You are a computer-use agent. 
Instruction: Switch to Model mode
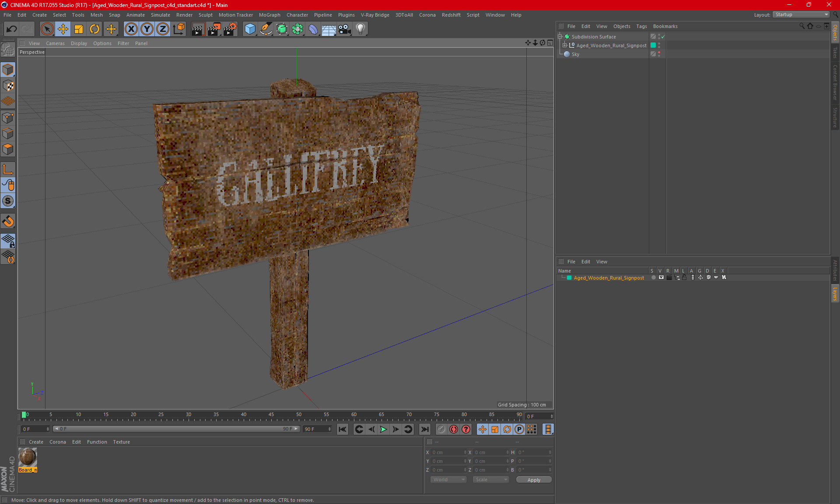(x=8, y=70)
